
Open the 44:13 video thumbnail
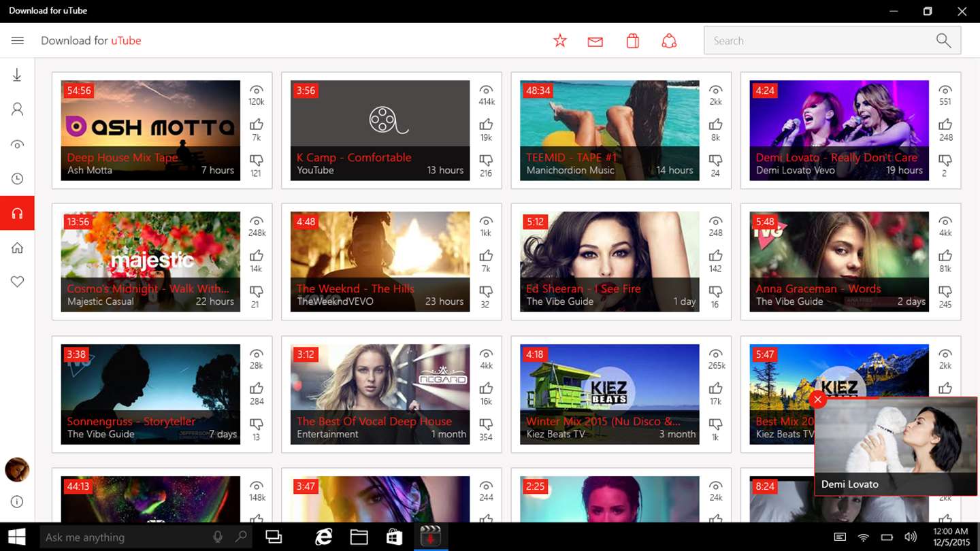150,499
